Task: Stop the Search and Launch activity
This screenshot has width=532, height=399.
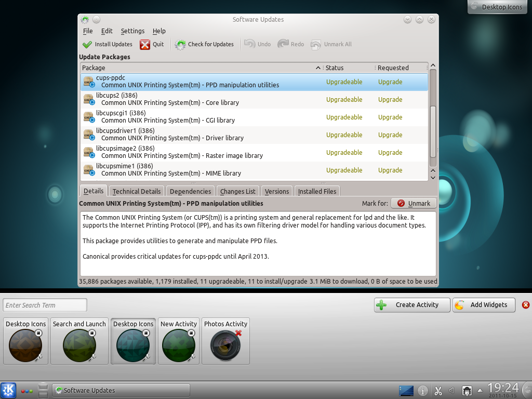Action: coord(92,333)
